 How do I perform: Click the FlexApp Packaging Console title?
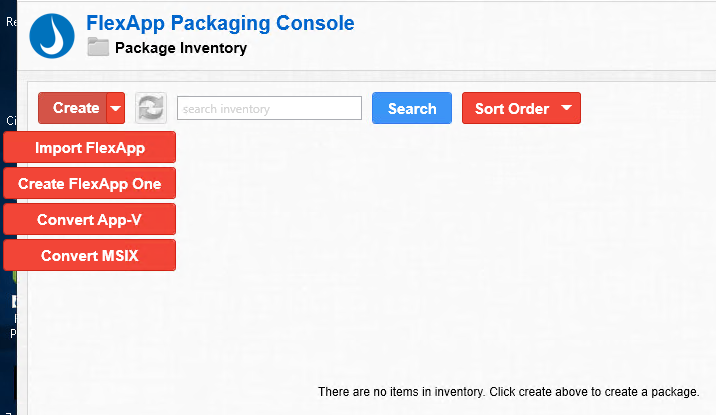(x=220, y=23)
